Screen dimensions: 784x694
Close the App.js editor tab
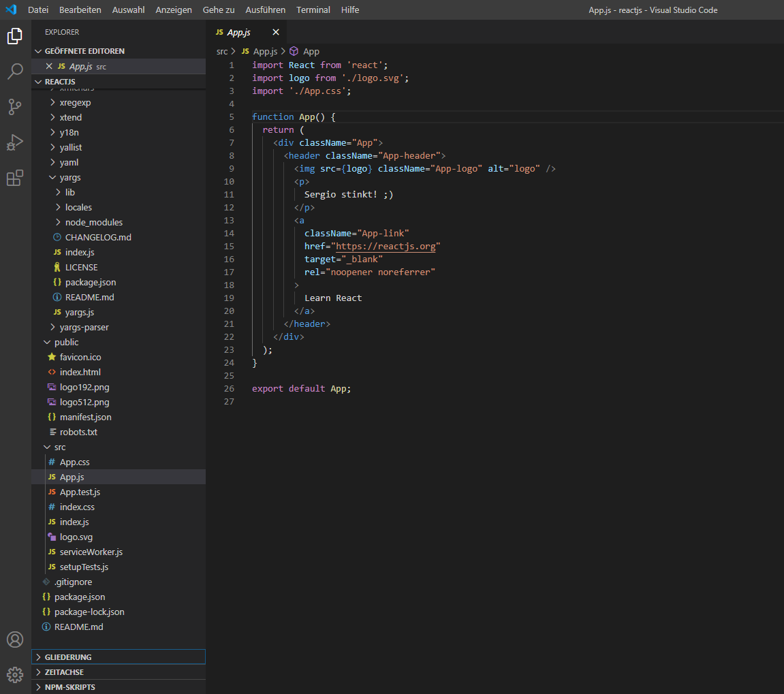tap(275, 32)
